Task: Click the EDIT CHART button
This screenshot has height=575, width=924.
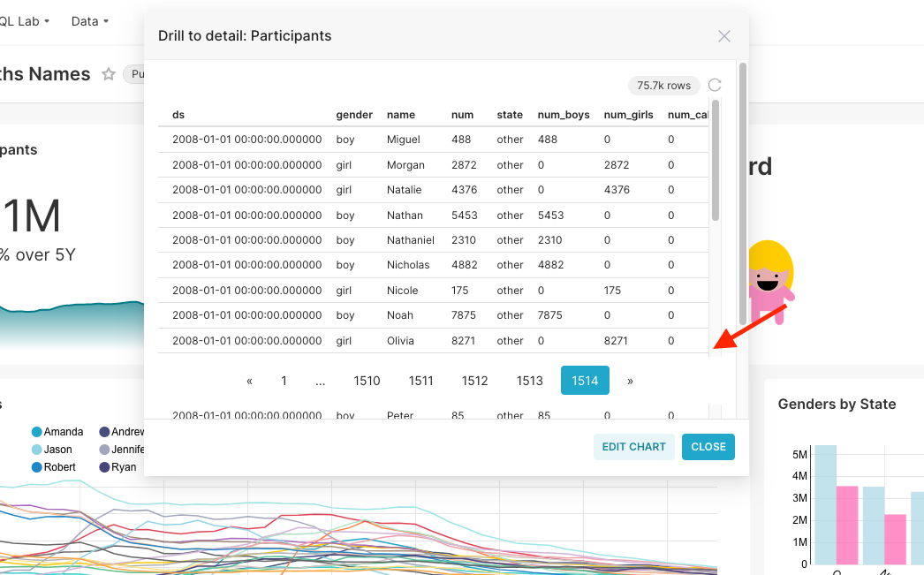Action: tap(634, 447)
